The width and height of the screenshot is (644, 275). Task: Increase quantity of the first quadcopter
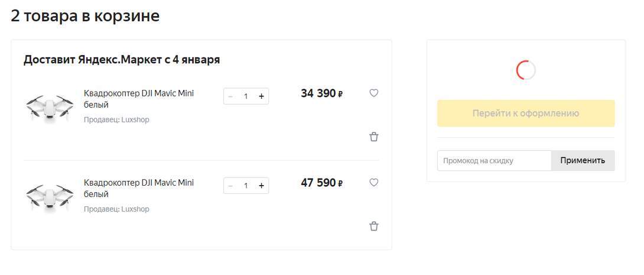tap(261, 96)
